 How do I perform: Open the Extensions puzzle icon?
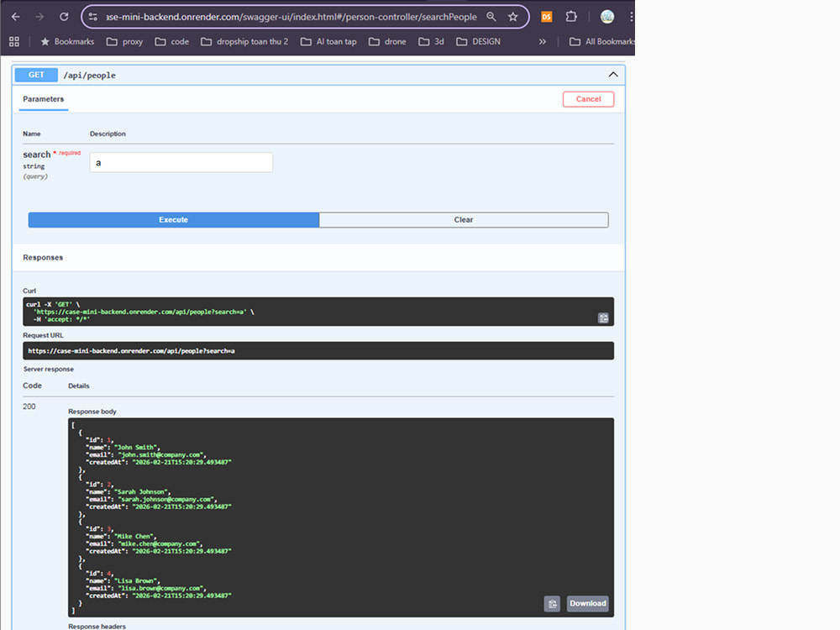click(x=571, y=17)
